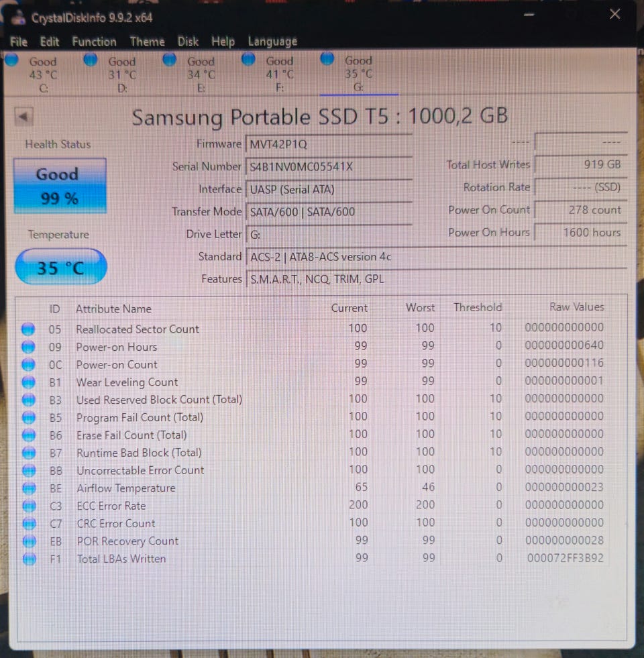The width and height of the screenshot is (644, 658).
Task: Select the Total LBAs Written attribute name
Action: click(121, 559)
